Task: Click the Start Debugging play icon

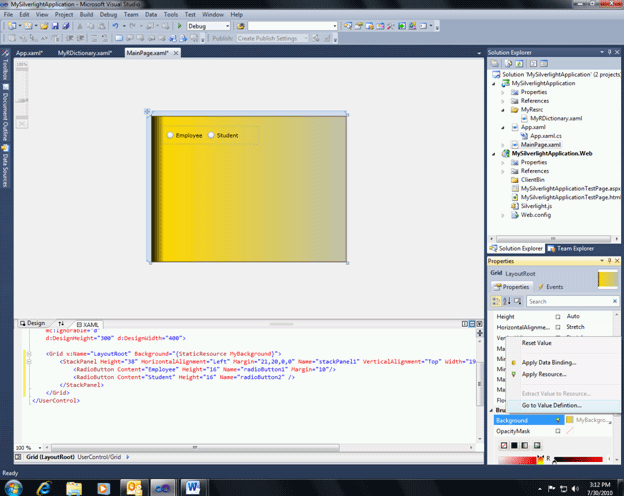Action: point(181,26)
